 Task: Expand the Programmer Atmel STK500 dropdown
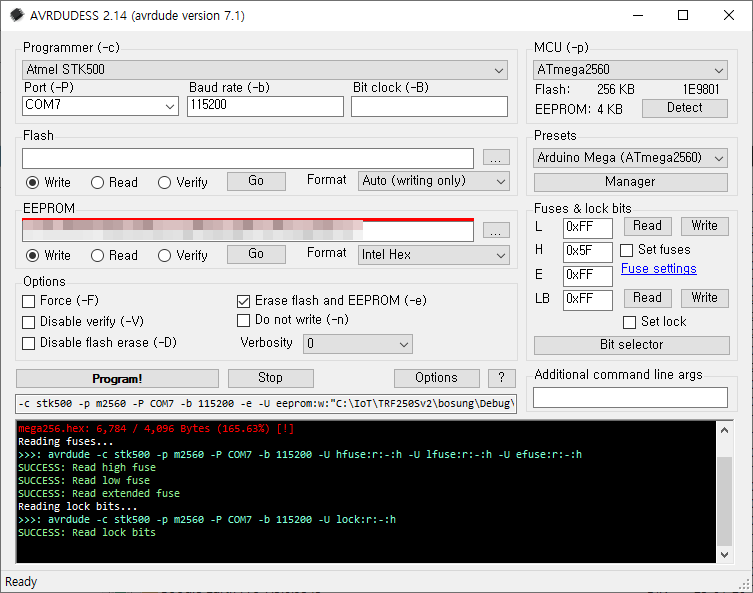(x=265, y=70)
